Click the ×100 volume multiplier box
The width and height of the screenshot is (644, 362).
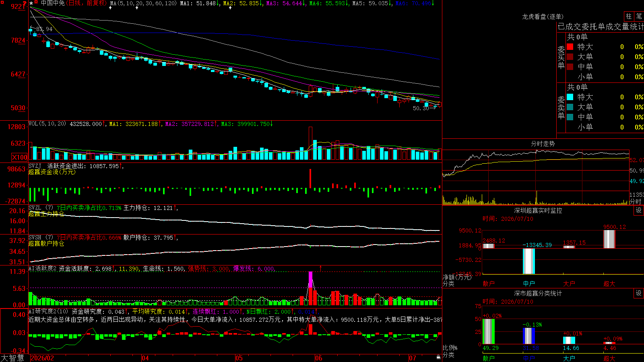(x=19, y=157)
